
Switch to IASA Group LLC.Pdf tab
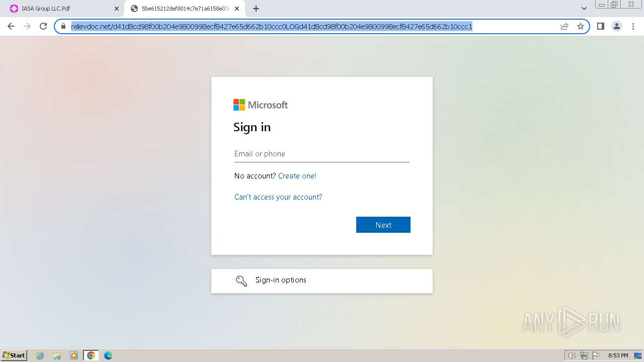pyautogui.click(x=64, y=9)
